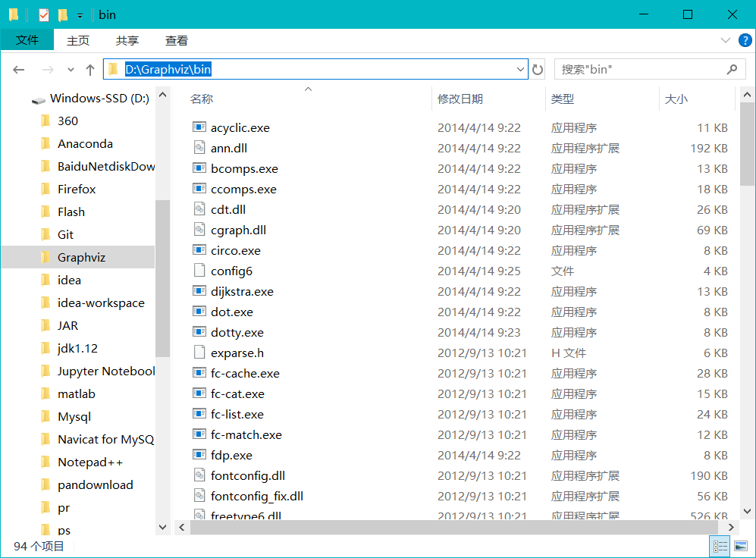Sort by the 名称 column header

pos(202,99)
